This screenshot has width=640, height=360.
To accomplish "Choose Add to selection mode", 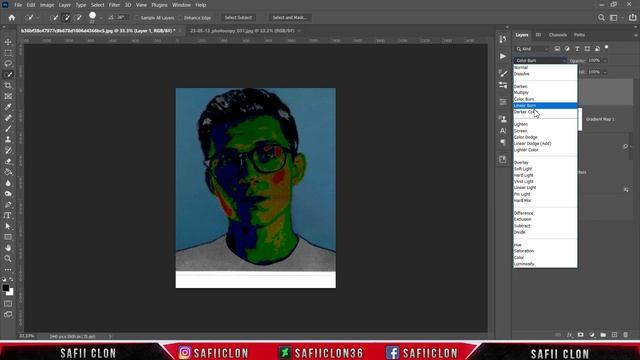I will point(66,18).
